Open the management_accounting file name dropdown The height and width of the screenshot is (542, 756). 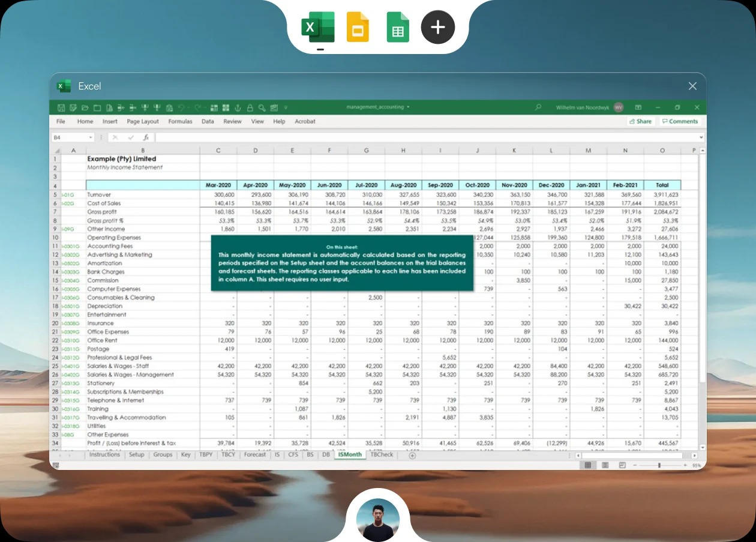coord(408,107)
